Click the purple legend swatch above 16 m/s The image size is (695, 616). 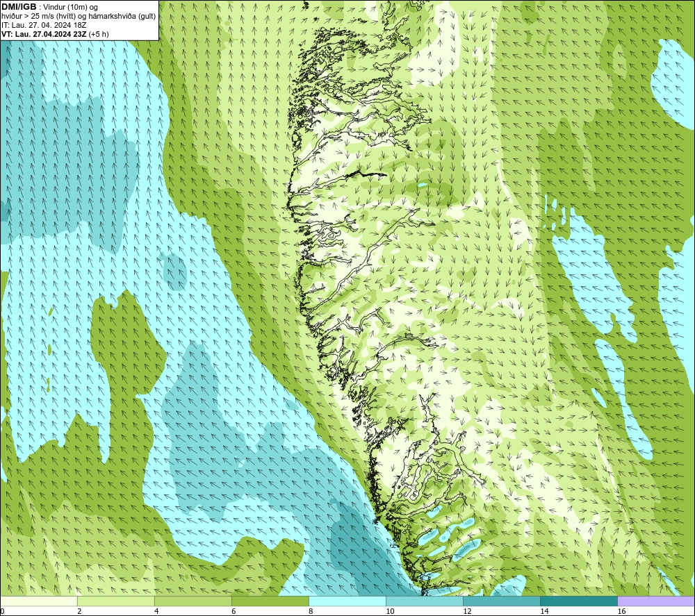(x=656, y=601)
